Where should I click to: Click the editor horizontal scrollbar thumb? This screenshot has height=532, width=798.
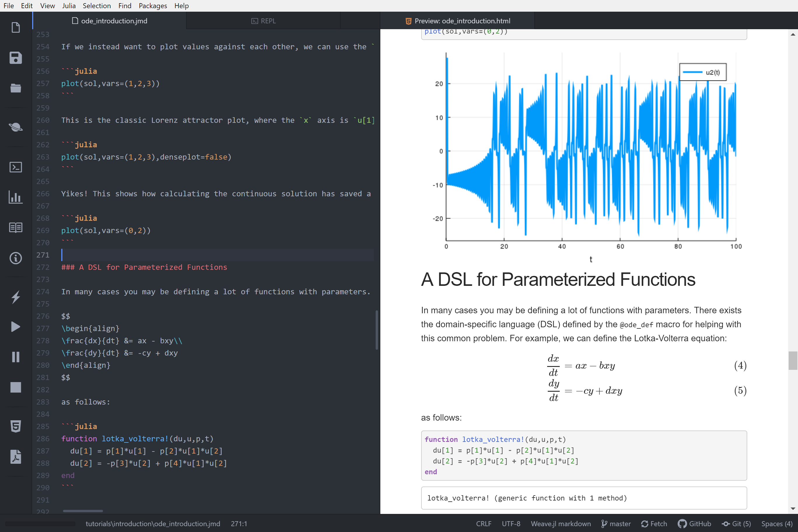pyautogui.click(x=83, y=511)
